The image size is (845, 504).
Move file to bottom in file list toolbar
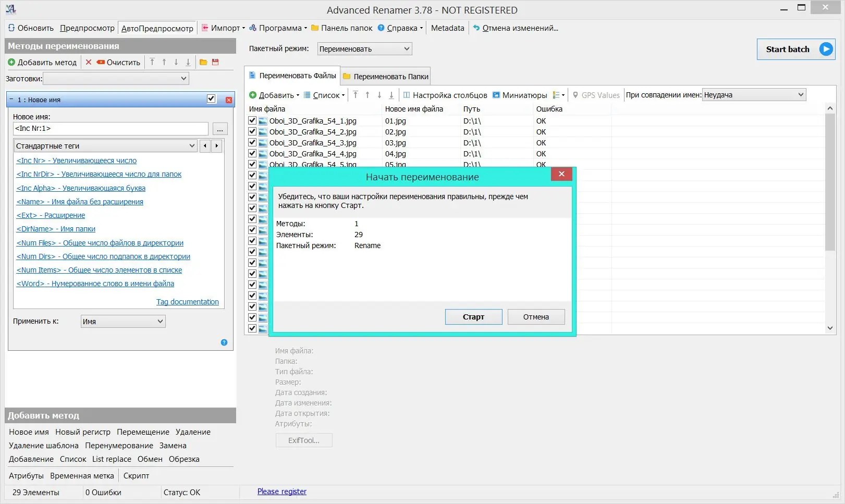tap(391, 95)
